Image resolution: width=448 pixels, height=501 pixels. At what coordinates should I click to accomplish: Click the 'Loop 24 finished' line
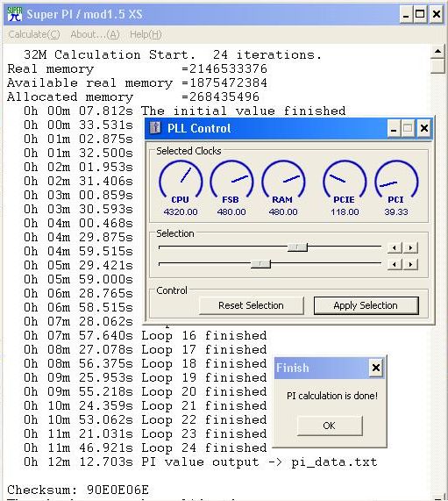click(x=146, y=448)
